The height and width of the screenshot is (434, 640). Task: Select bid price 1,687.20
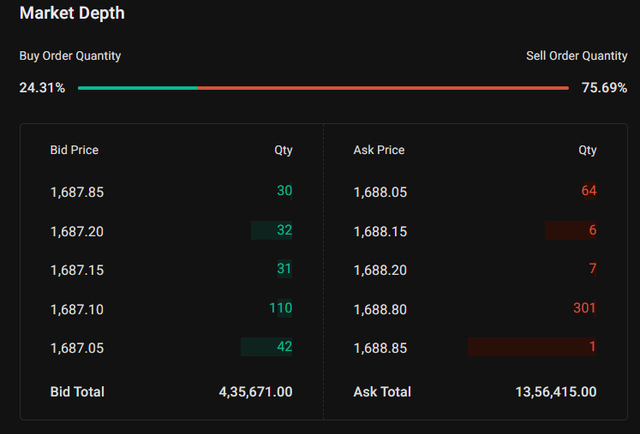pyautogui.click(x=77, y=231)
